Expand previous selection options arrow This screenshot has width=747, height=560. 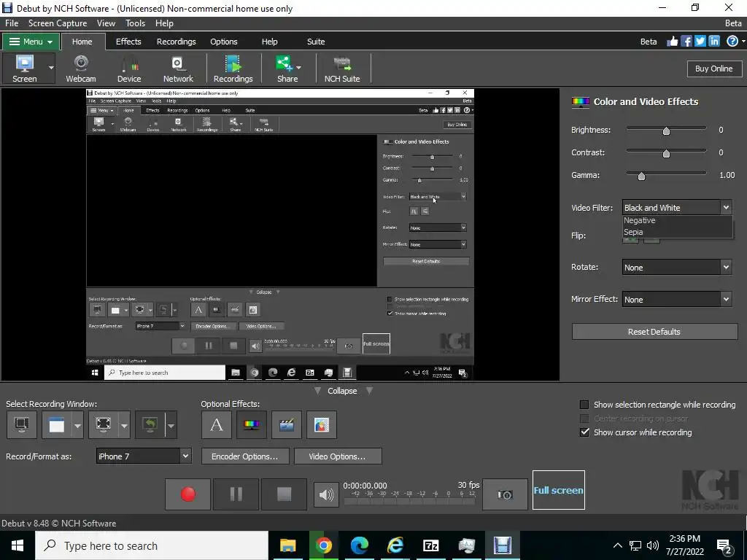pyautogui.click(x=171, y=425)
